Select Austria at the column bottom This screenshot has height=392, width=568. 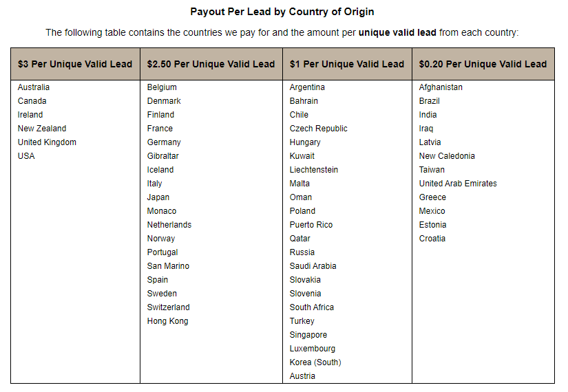tap(302, 376)
